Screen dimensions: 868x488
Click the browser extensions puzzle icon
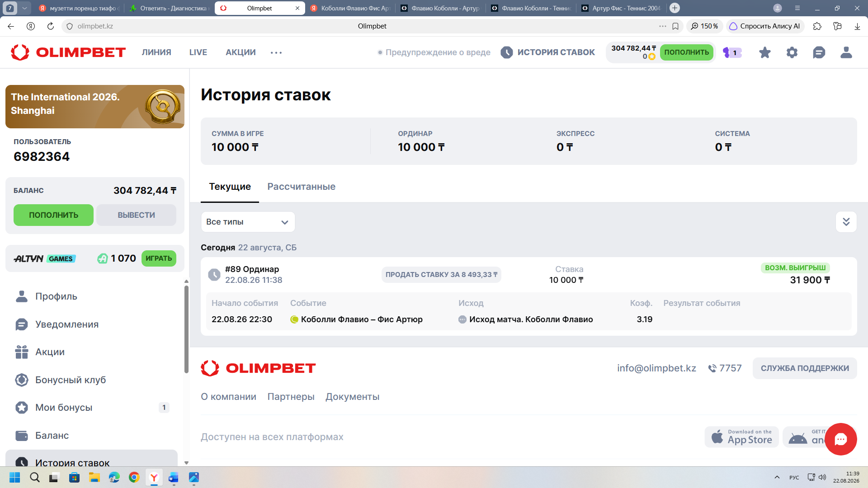click(817, 26)
